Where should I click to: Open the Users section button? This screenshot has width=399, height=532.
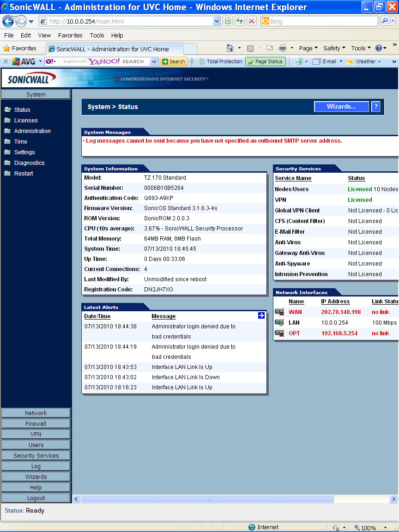pos(36,445)
